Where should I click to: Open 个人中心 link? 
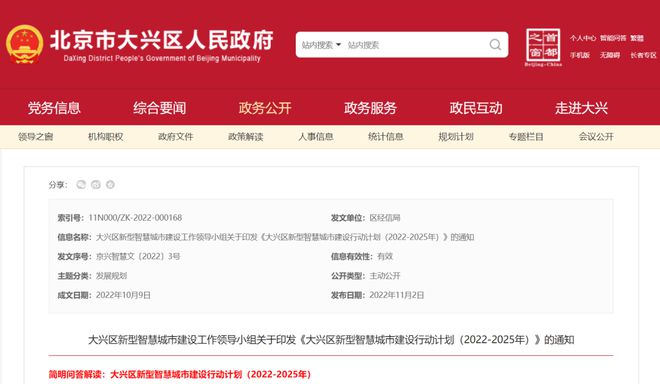[583, 38]
